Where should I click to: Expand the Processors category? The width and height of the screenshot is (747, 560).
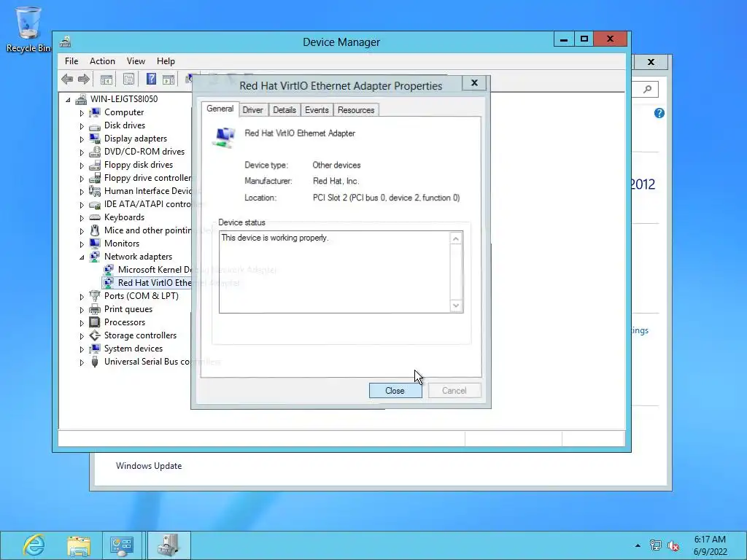click(x=82, y=323)
